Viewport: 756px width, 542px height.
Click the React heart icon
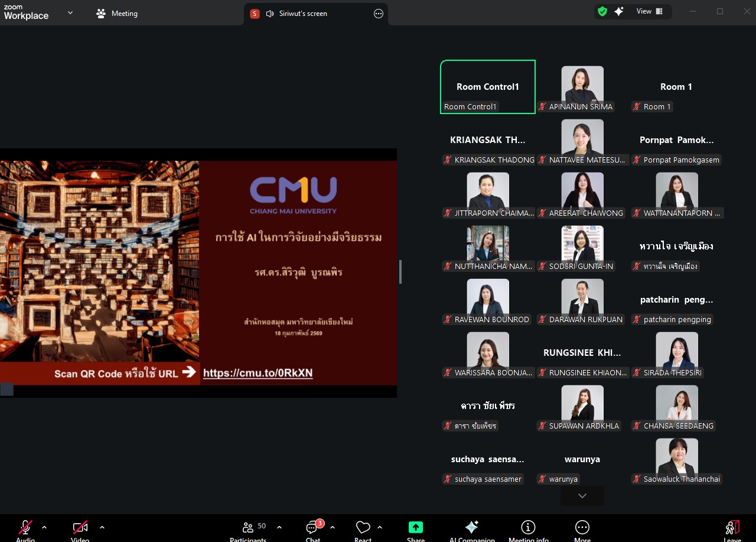[x=363, y=528]
